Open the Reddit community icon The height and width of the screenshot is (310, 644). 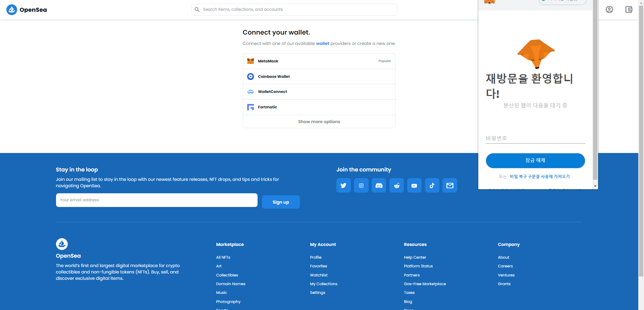(x=396, y=186)
